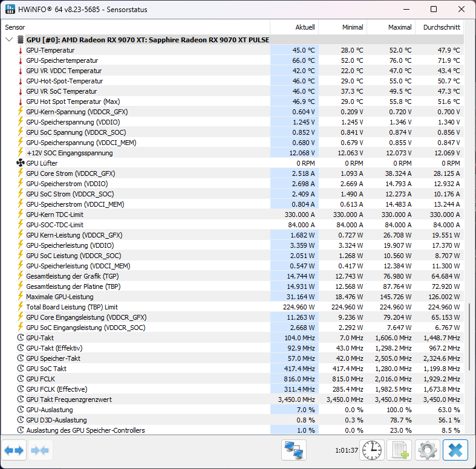Viewport: 476px width, 469px height.
Task: Select GPU-Speicherstrom (VDDIO) row
Action: click(240, 184)
